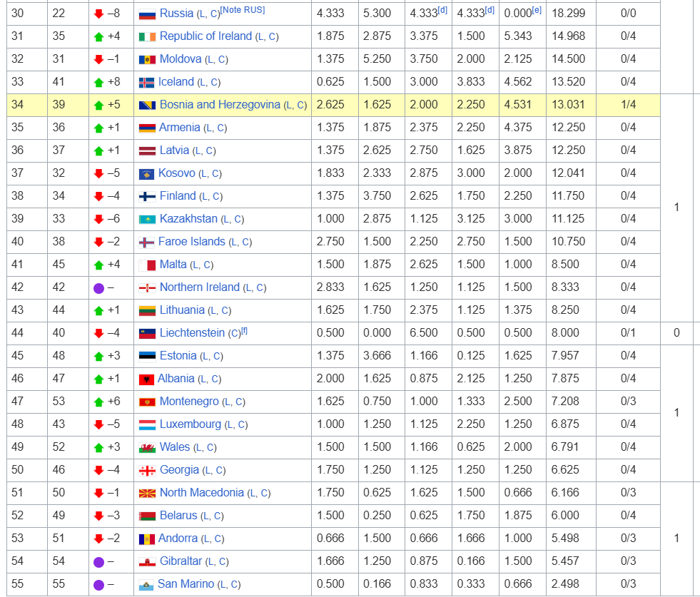Click the Latvia flag icon
The image size is (700, 597).
point(147,150)
